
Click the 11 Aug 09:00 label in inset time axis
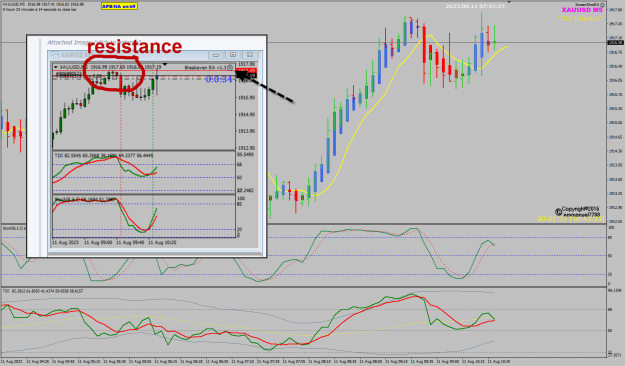tap(98, 242)
